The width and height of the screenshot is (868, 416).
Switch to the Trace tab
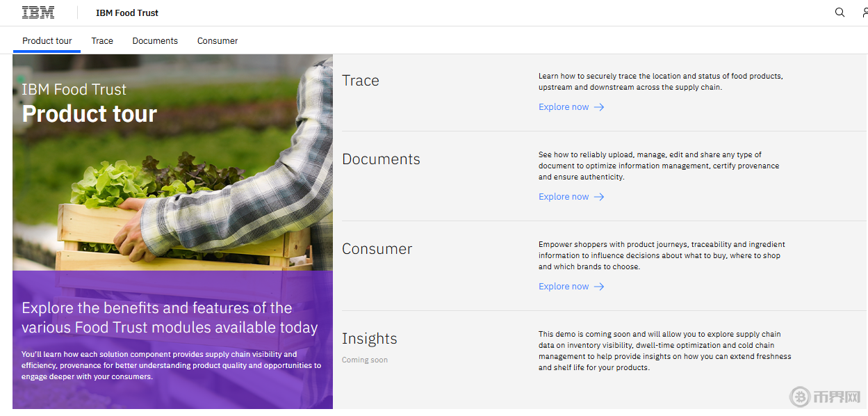(102, 41)
